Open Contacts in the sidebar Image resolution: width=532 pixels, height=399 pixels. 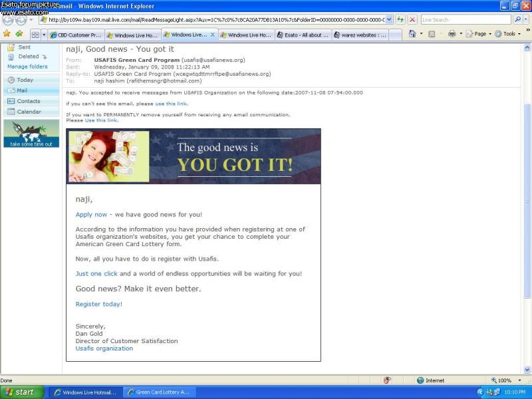(x=31, y=101)
